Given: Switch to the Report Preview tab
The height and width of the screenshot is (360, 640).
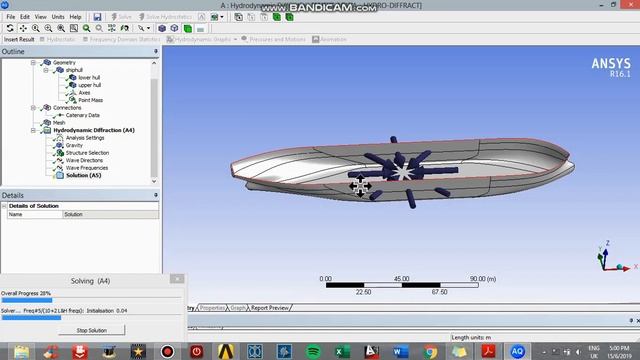Looking at the screenshot, I should (270, 308).
